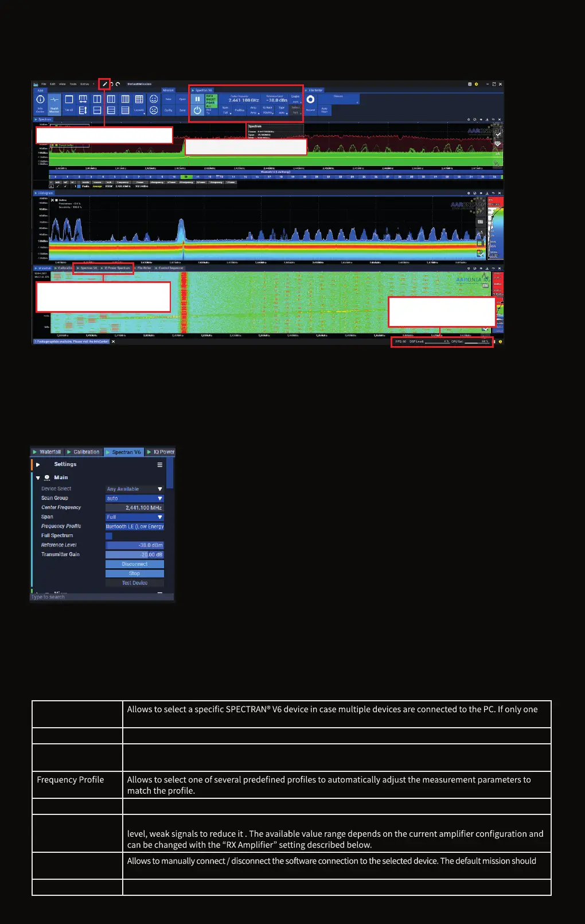The height and width of the screenshot is (924, 585).
Task: Click the Reference Level value in the ribbon
Action: click(277, 100)
